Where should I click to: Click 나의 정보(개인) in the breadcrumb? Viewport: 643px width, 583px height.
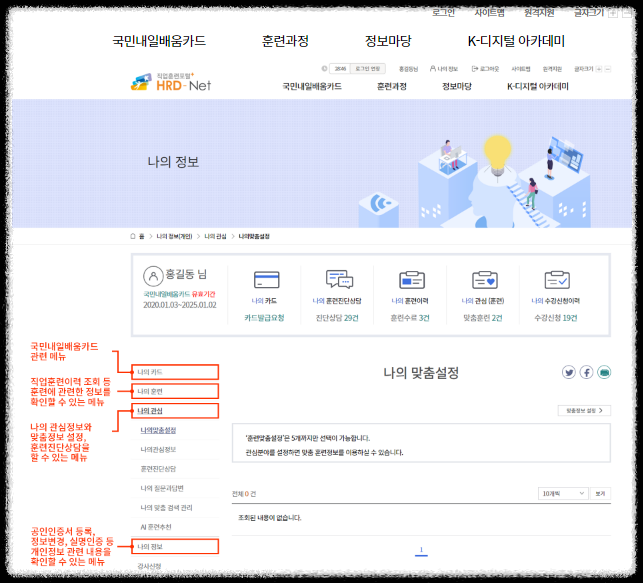[174, 236]
